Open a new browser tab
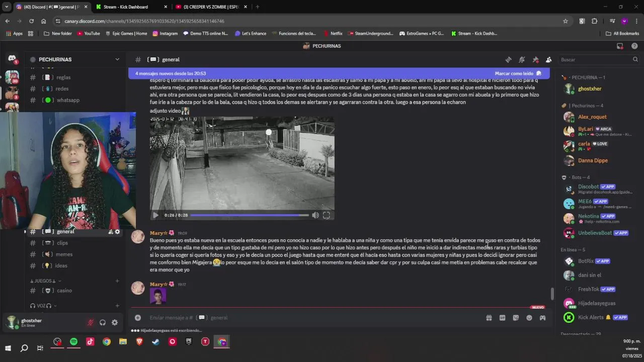 (257, 7)
